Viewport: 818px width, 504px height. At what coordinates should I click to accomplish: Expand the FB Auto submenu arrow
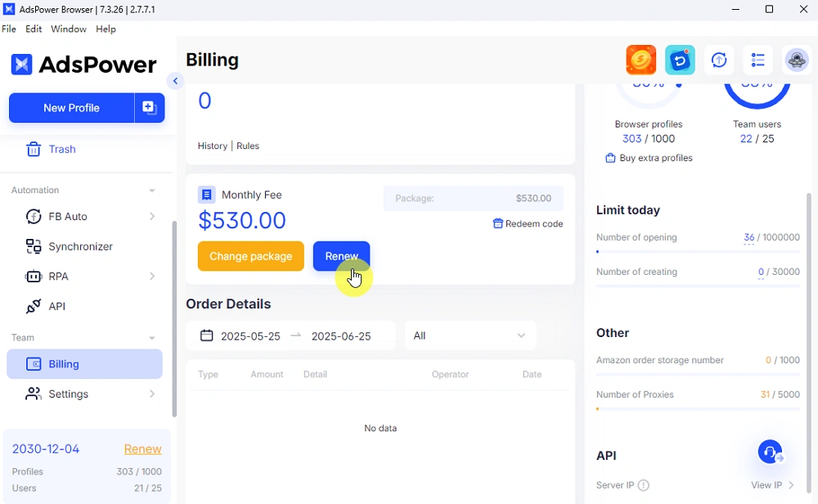[x=152, y=216]
